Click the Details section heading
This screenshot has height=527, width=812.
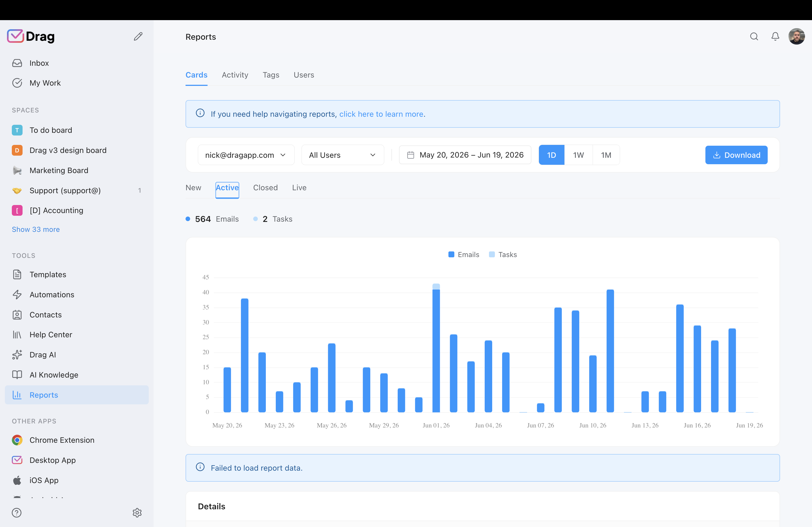pos(212,507)
